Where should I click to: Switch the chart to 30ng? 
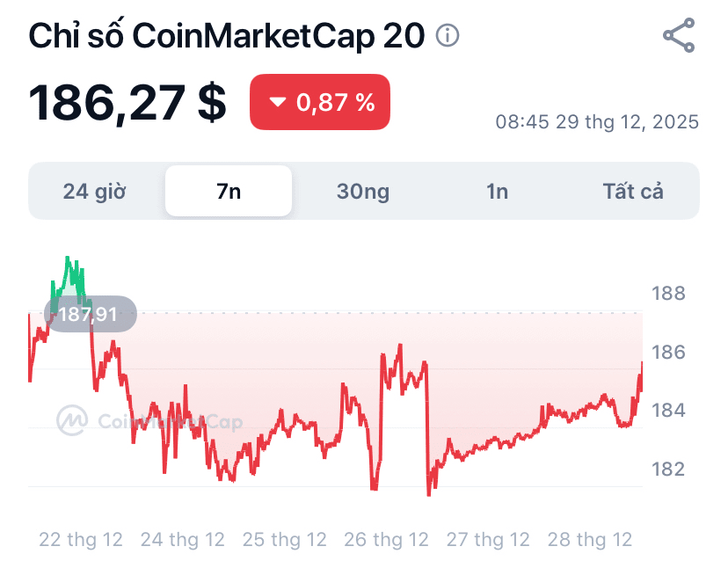[363, 191]
